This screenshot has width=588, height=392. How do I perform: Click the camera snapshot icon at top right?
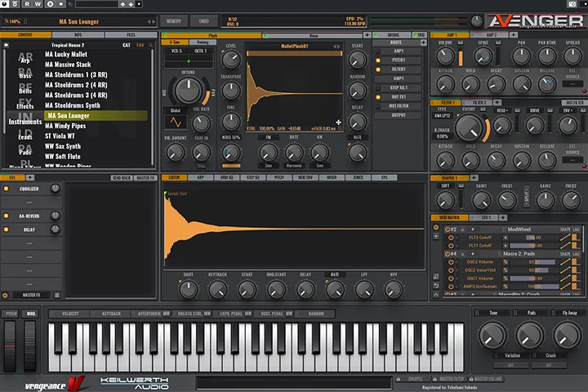tap(572, 4)
